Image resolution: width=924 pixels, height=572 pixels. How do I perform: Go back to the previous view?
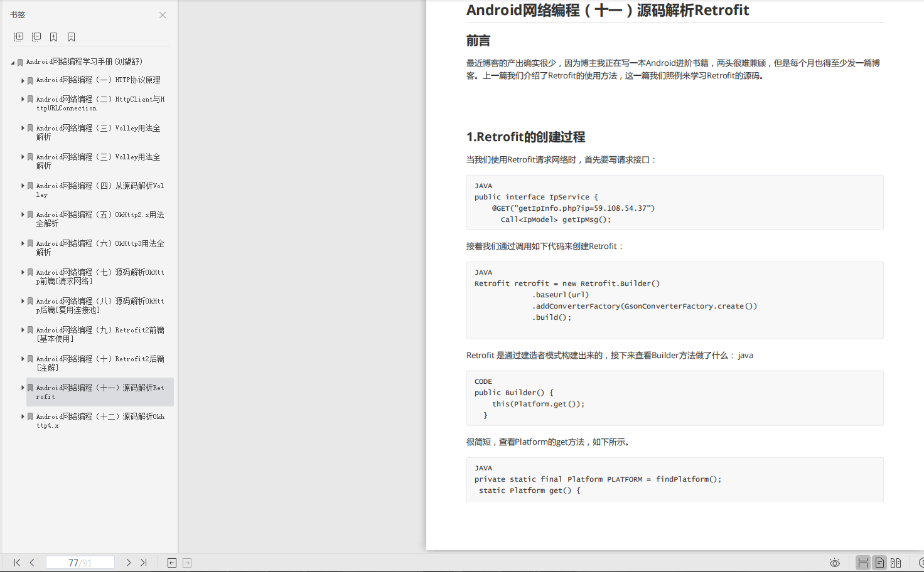(x=172, y=563)
